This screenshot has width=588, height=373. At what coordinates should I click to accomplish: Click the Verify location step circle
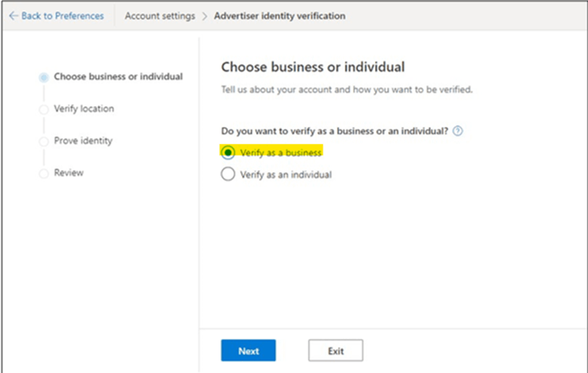[44, 109]
